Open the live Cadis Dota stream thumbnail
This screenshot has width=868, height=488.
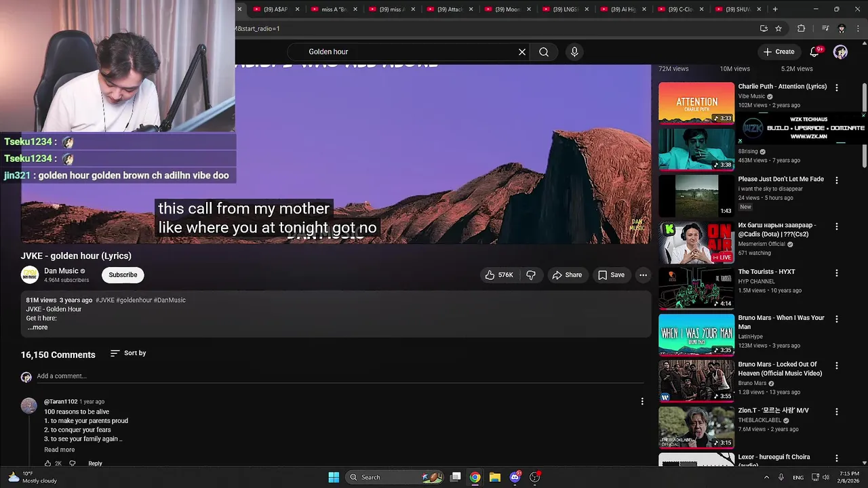tap(696, 243)
